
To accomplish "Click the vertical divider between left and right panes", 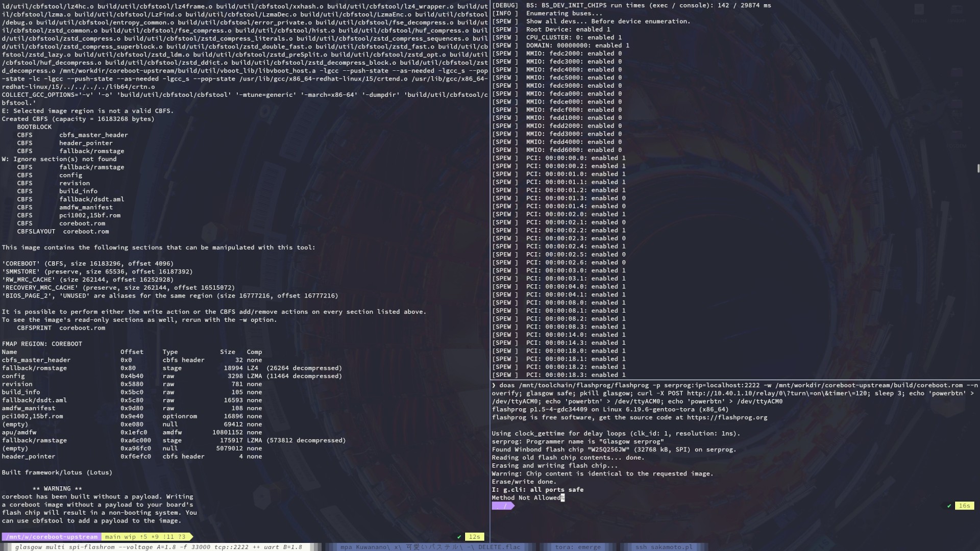I will click(490, 255).
